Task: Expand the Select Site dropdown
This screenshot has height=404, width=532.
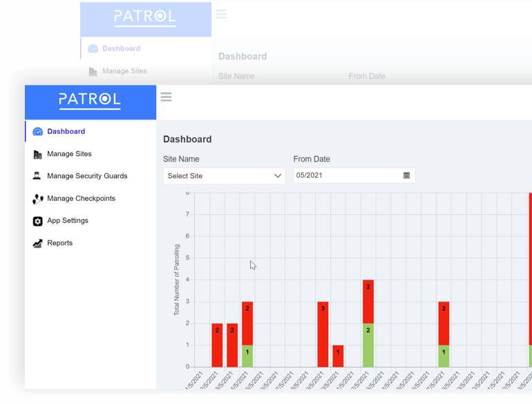Action: coord(224,176)
